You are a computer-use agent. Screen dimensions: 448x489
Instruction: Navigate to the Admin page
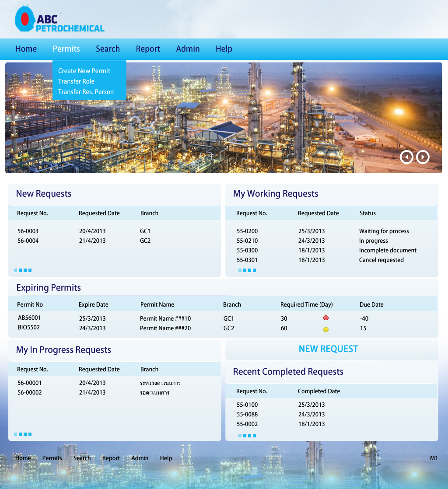(188, 49)
